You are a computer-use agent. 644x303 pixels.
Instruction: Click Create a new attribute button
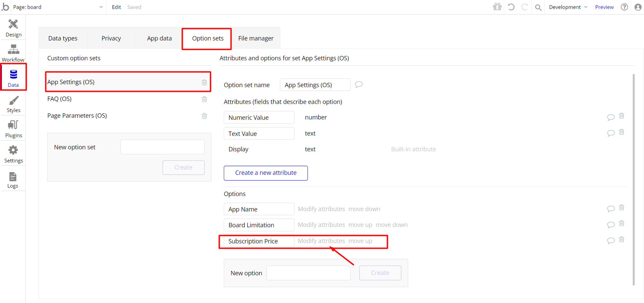coord(266,173)
